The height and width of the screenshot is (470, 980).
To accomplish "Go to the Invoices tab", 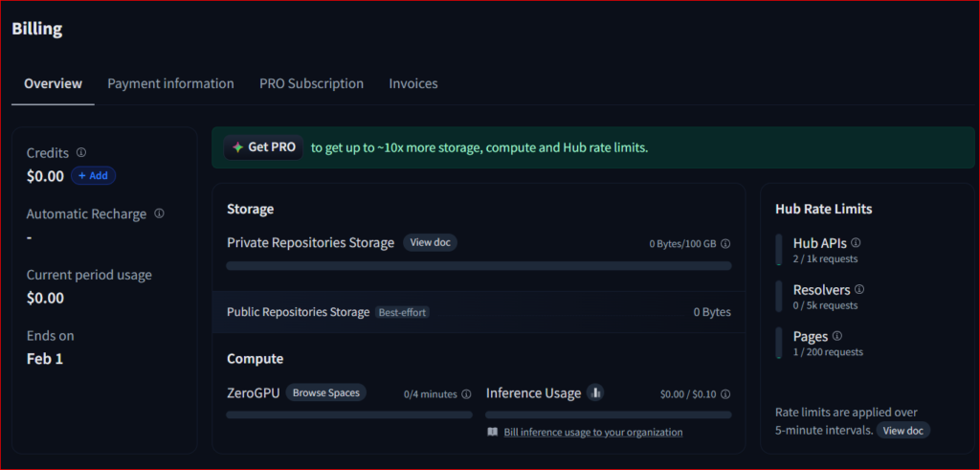I will [412, 84].
